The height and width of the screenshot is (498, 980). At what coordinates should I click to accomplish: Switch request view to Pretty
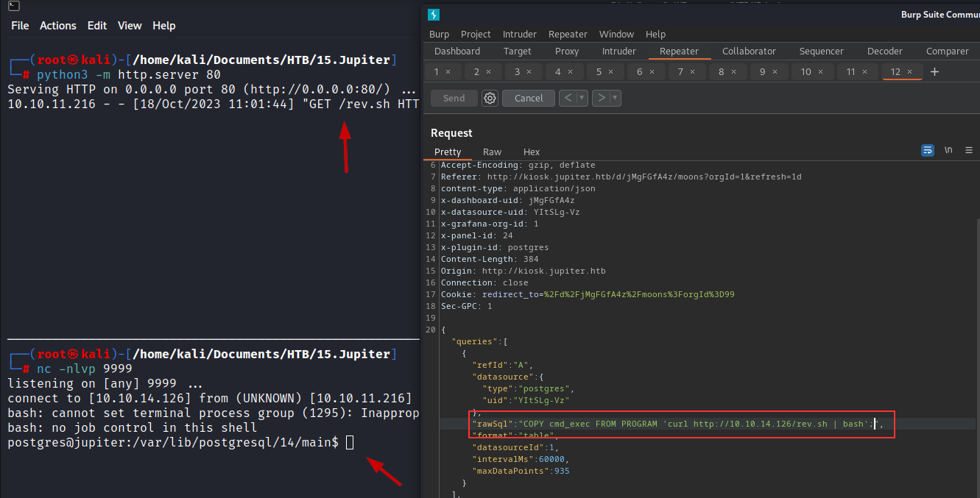[x=448, y=152]
